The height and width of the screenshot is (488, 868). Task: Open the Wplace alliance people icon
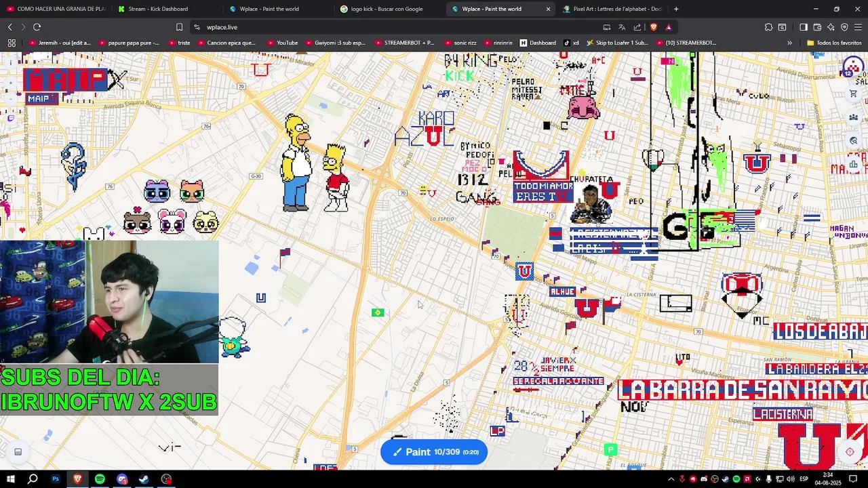pyautogui.click(x=853, y=117)
